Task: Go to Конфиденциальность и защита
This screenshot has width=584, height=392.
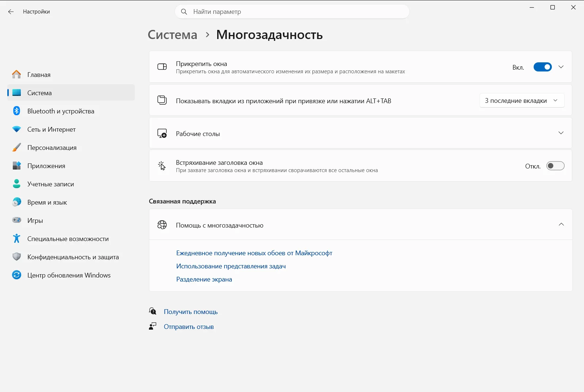Action: 71,257
